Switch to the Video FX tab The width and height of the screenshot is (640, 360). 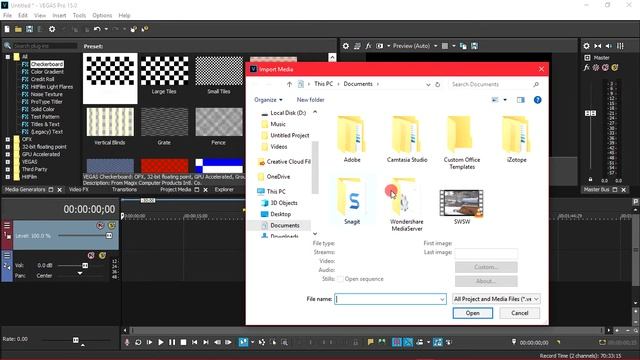[78, 189]
